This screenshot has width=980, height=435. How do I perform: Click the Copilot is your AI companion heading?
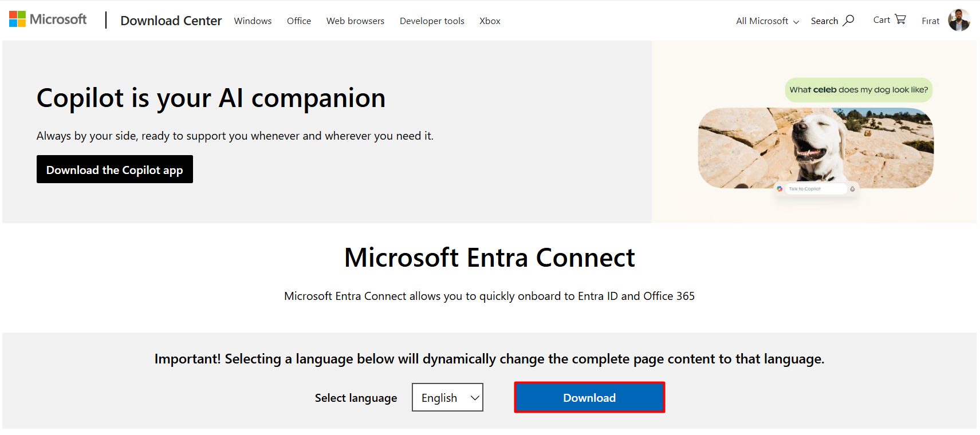[x=211, y=98]
